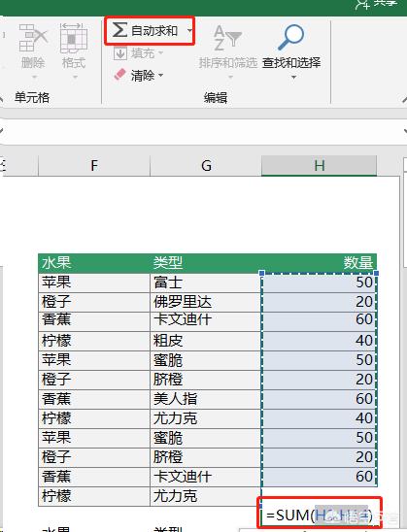Expand the Clear dropdown arrow
Viewport: 407px width, 532px height.
(x=161, y=75)
